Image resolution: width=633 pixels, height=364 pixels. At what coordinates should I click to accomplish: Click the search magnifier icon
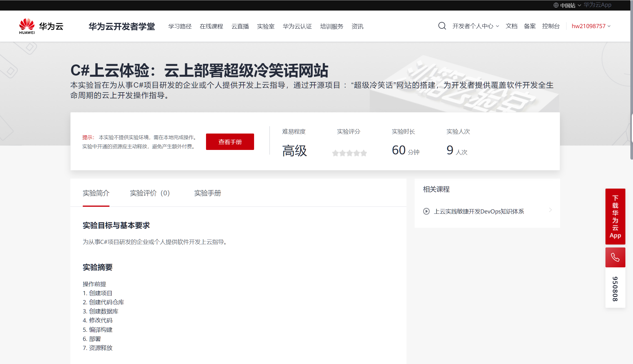(x=442, y=26)
